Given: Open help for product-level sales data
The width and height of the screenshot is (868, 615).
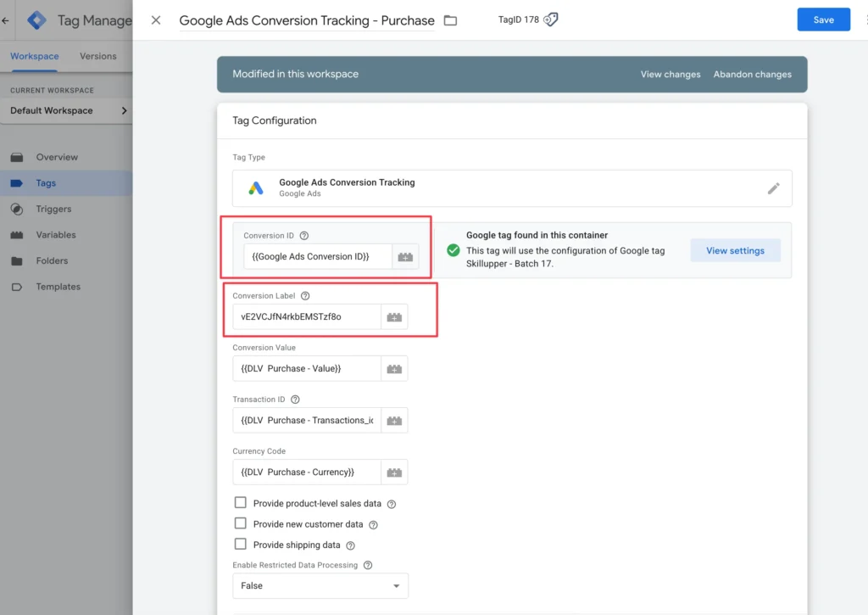Looking at the screenshot, I should click(x=392, y=504).
